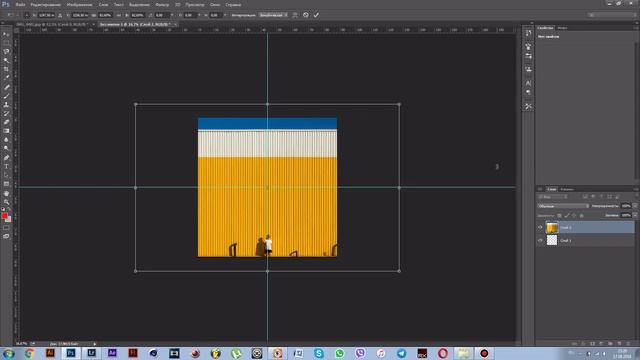
Task: Select the Blur tool
Action: (x=6, y=140)
